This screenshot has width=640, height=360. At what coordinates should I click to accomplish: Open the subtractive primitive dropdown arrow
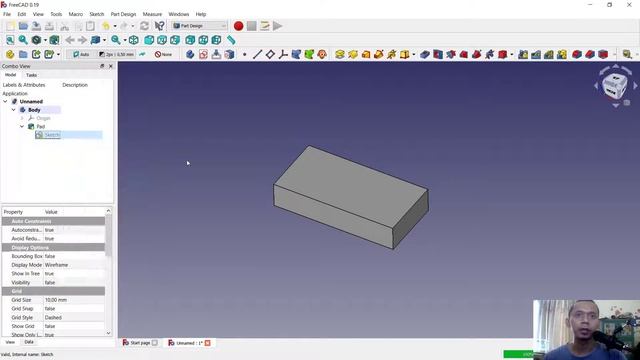tap(512, 54)
